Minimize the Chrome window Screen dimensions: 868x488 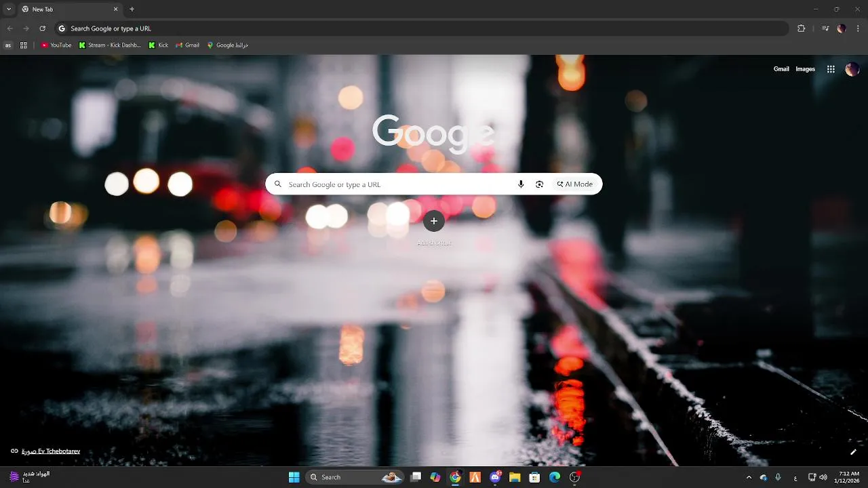[x=816, y=9]
